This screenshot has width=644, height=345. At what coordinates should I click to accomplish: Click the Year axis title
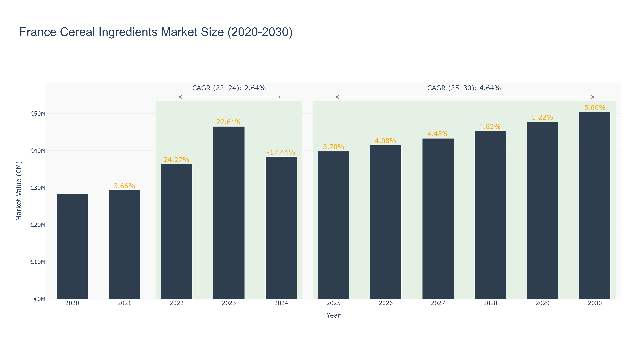[333, 315]
